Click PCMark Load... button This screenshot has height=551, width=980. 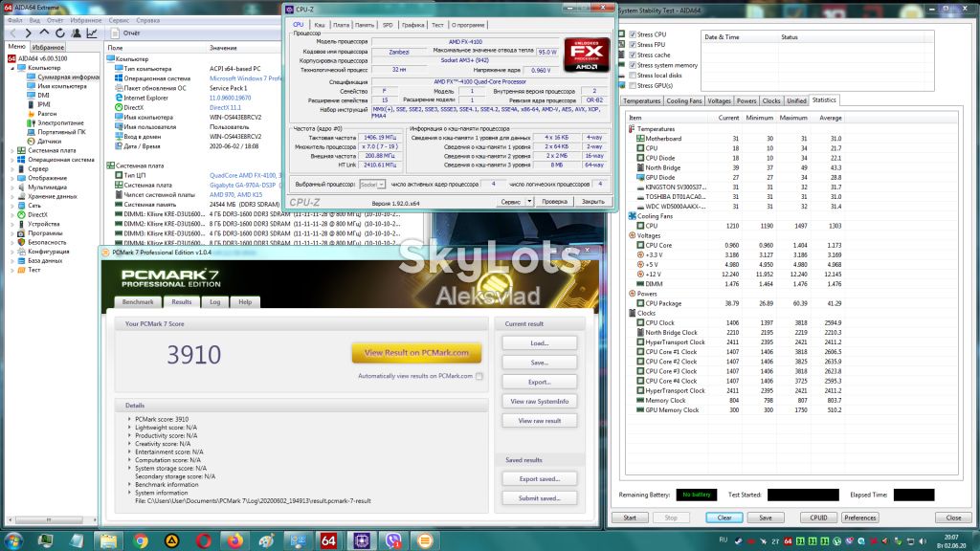tap(540, 343)
